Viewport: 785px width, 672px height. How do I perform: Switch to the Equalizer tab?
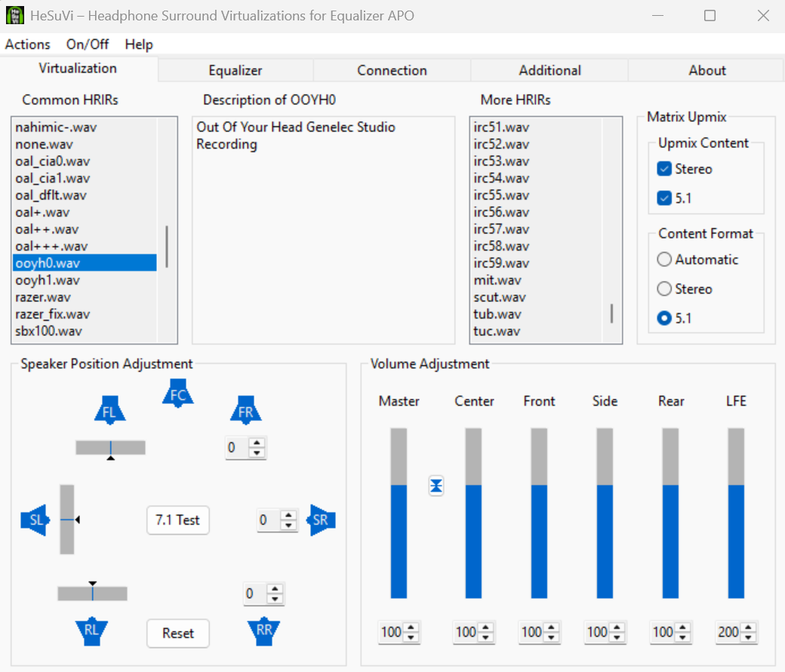point(235,71)
